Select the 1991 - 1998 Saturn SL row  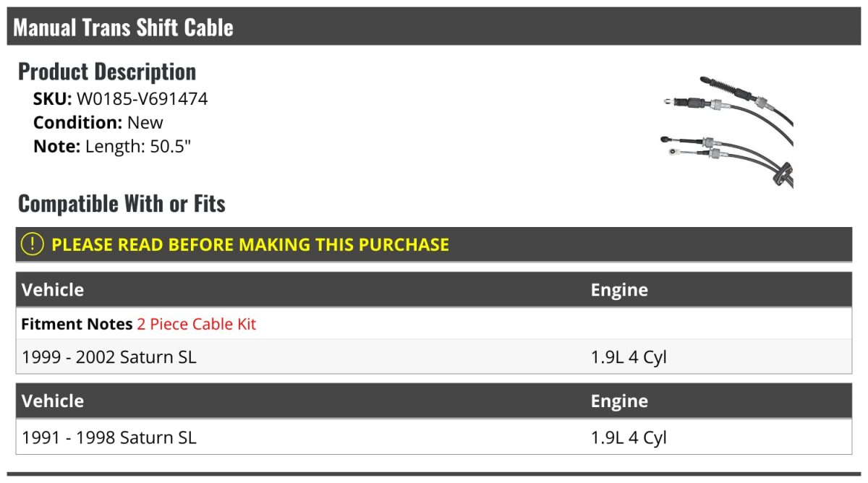tap(434, 437)
